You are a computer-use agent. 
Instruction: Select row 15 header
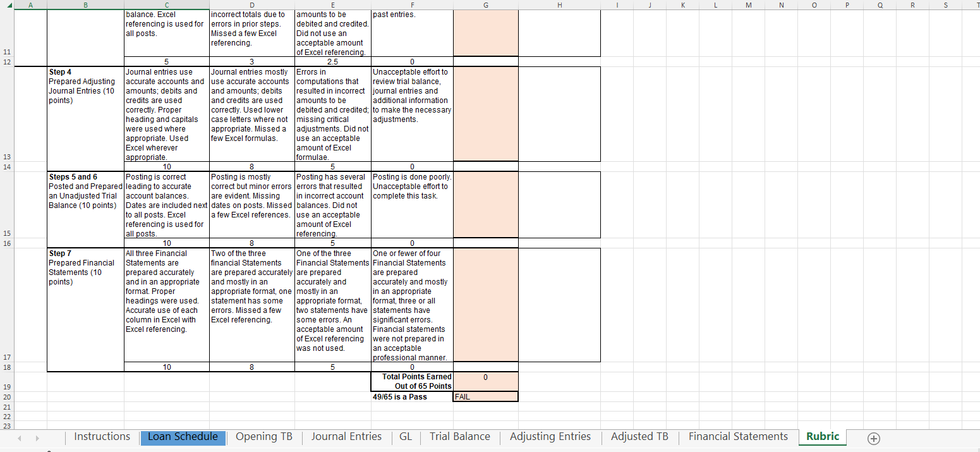[x=6, y=233]
